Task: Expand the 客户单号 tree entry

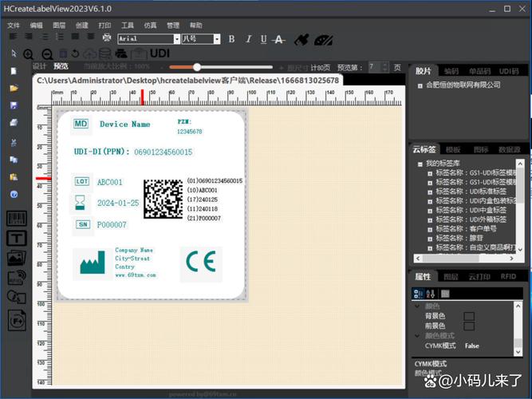Action: 430,230
